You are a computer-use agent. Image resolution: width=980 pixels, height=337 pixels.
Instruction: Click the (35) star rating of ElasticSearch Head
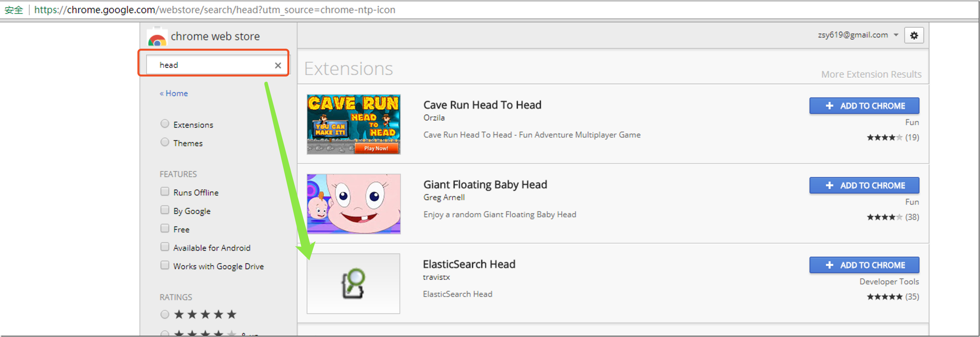(x=892, y=297)
